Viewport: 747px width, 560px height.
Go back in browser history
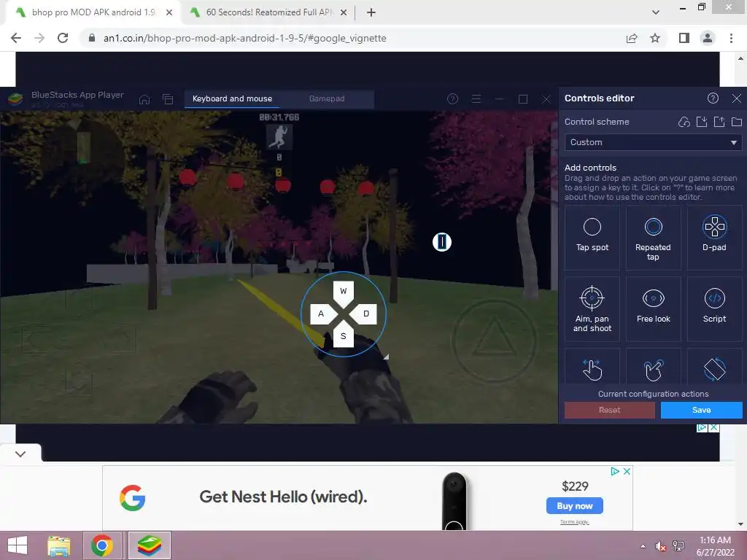click(x=16, y=38)
